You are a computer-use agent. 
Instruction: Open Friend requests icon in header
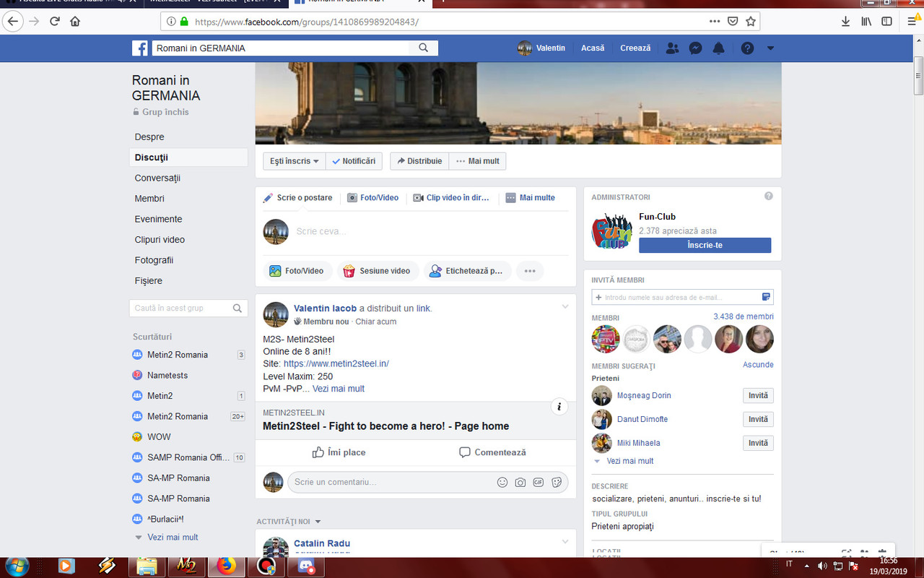click(672, 48)
